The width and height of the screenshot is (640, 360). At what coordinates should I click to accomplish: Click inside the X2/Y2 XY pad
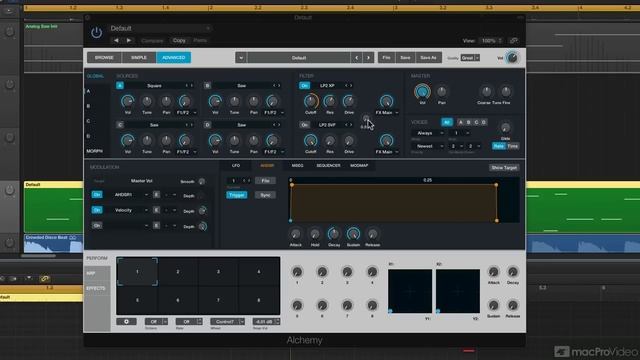pyautogui.click(x=458, y=291)
